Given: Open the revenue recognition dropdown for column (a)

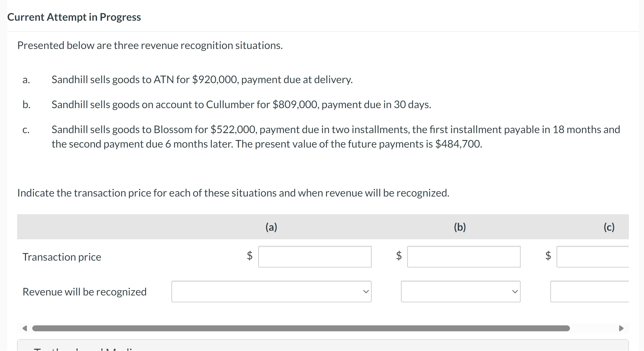Looking at the screenshot, I should [271, 292].
